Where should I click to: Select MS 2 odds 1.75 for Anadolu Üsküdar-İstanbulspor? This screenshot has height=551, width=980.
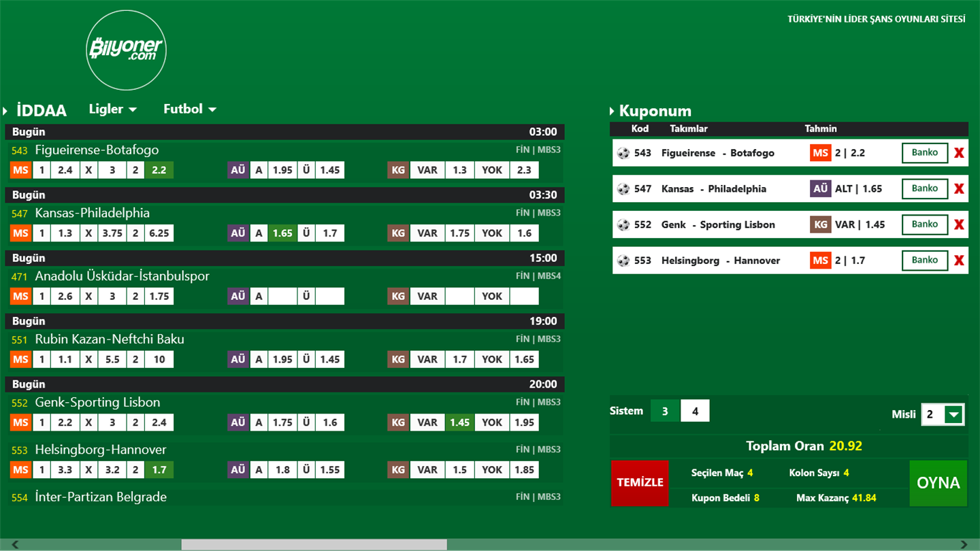point(159,296)
